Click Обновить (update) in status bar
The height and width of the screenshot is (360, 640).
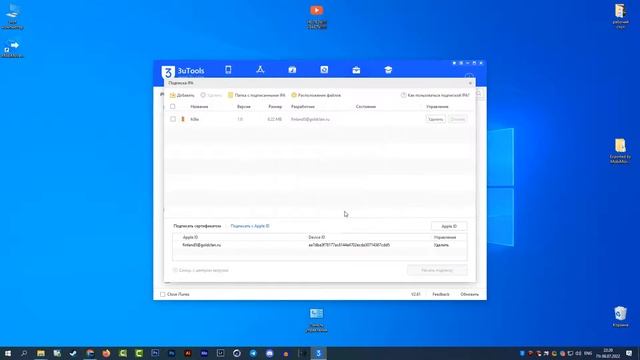(x=469, y=294)
